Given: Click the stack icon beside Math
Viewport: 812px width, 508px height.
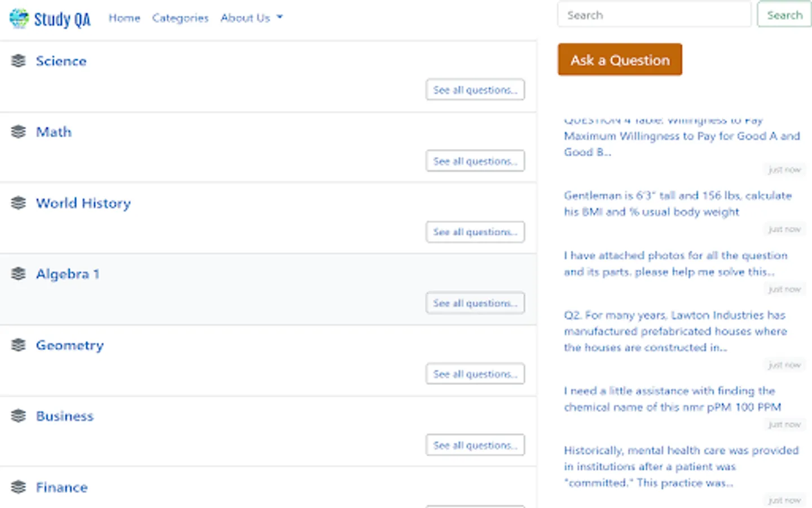Looking at the screenshot, I should 19,132.
